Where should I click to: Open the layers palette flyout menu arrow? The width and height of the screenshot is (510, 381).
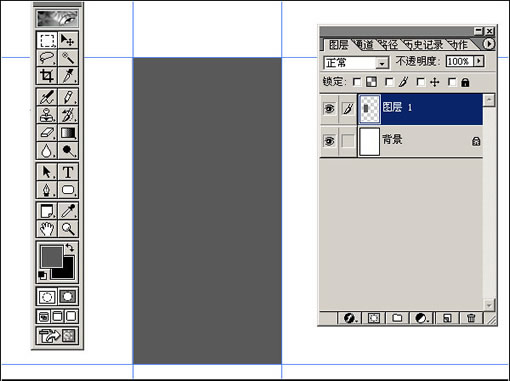tap(489, 44)
